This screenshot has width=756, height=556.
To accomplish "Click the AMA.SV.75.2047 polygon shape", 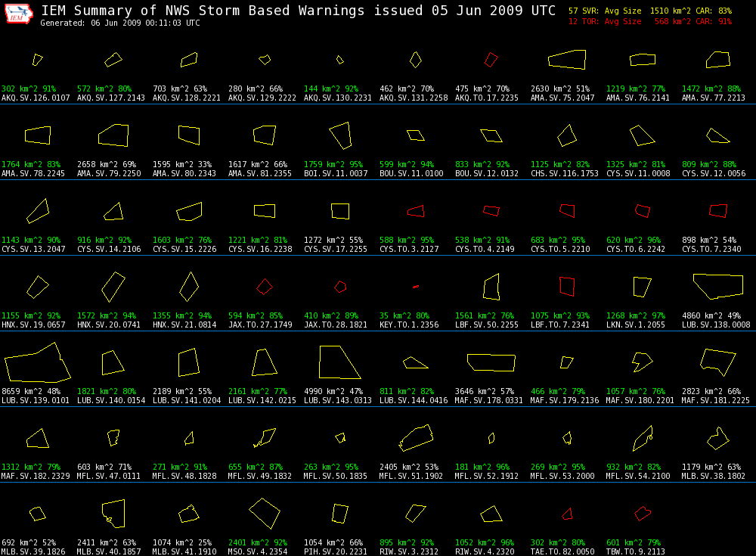I will click(567, 59).
